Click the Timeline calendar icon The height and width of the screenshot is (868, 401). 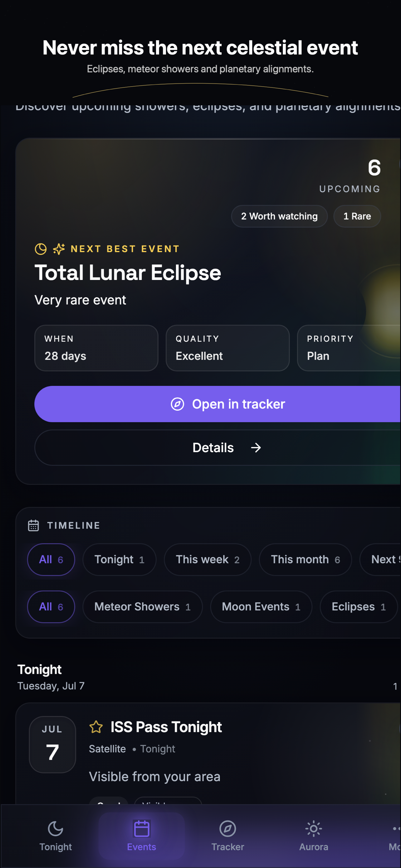pyautogui.click(x=33, y=525)
